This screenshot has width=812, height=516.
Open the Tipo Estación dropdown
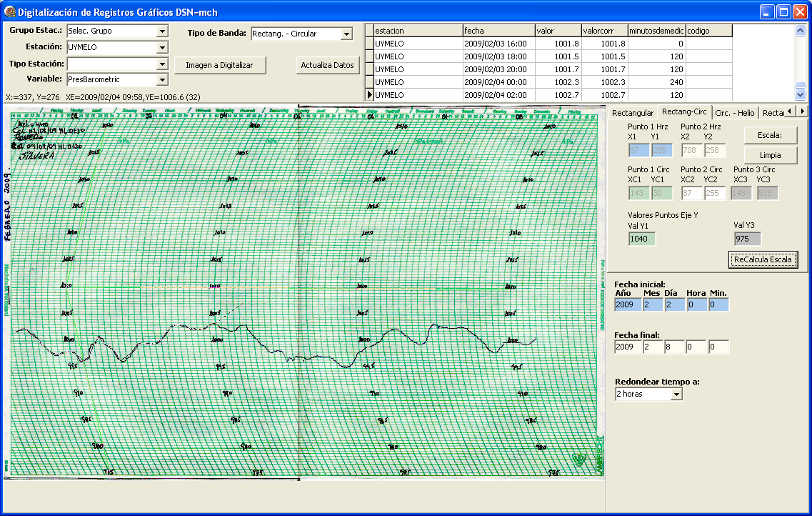tap(162, 64)
